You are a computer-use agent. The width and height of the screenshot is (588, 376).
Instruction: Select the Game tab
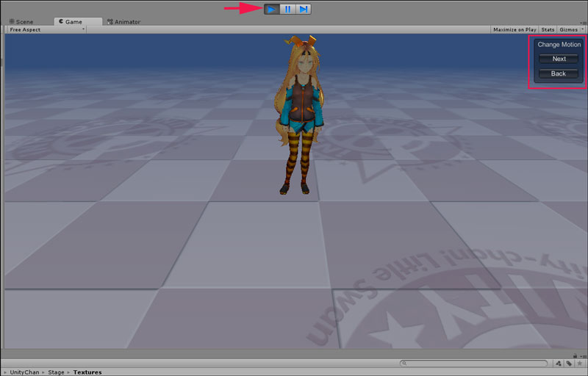[78, 22]
